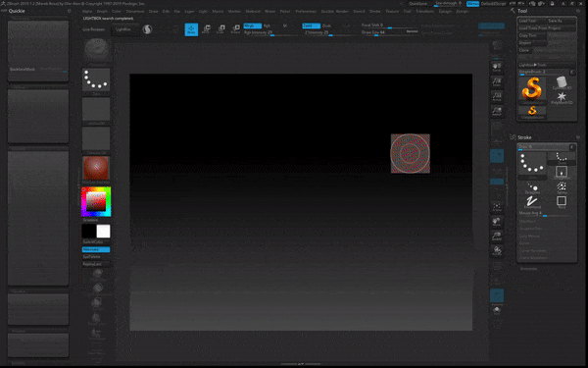Adjust the Rgb Intensity slider
The width and height of the screenshot is (588, 368).
point(270,33)
